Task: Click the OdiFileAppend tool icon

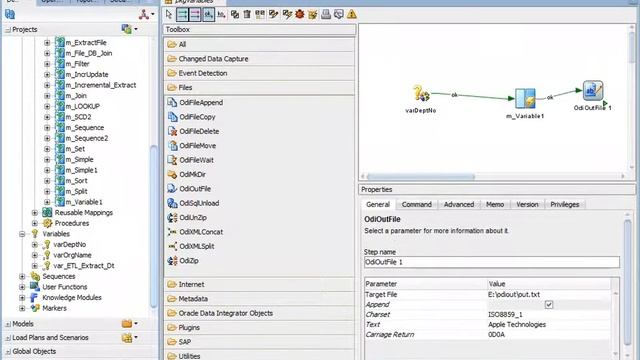Action: (x=172, y=102)
